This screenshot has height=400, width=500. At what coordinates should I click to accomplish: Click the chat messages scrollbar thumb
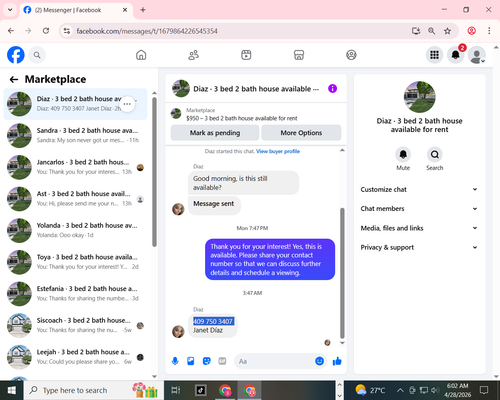click(342, 273)
